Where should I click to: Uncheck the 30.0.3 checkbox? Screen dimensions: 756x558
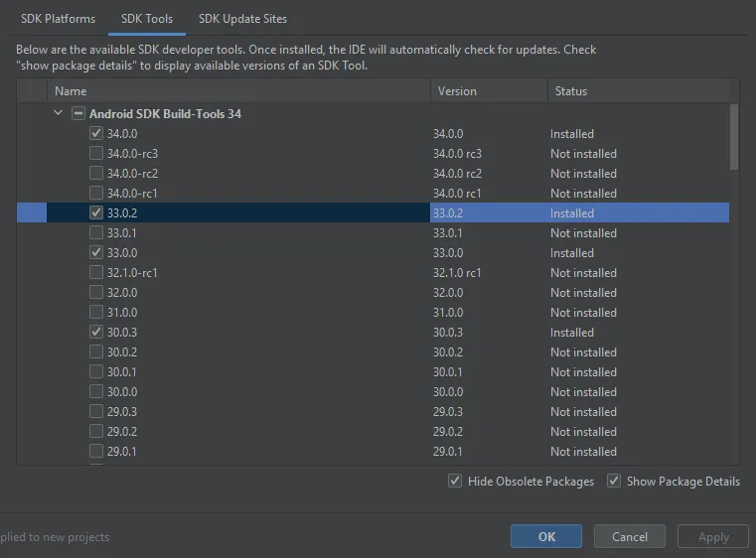96,332
